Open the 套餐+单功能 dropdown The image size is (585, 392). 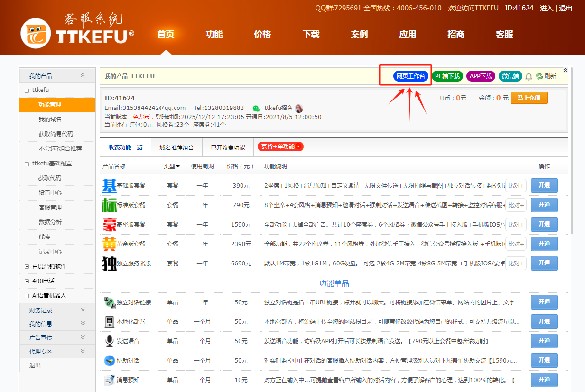point(280,146)
